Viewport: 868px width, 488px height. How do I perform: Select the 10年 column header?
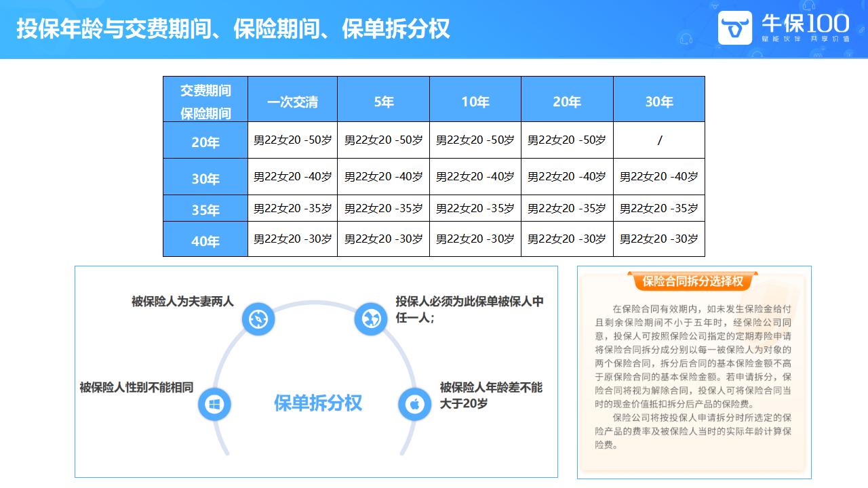[475, 102]
